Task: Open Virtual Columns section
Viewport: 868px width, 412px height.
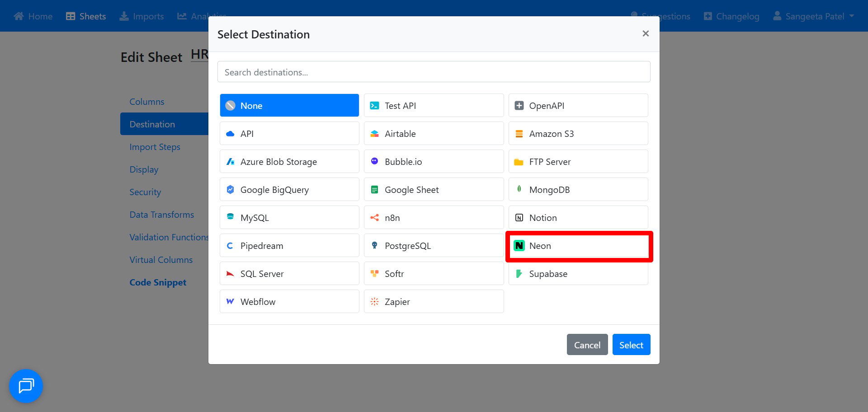Action: click(x=161, y=260)
